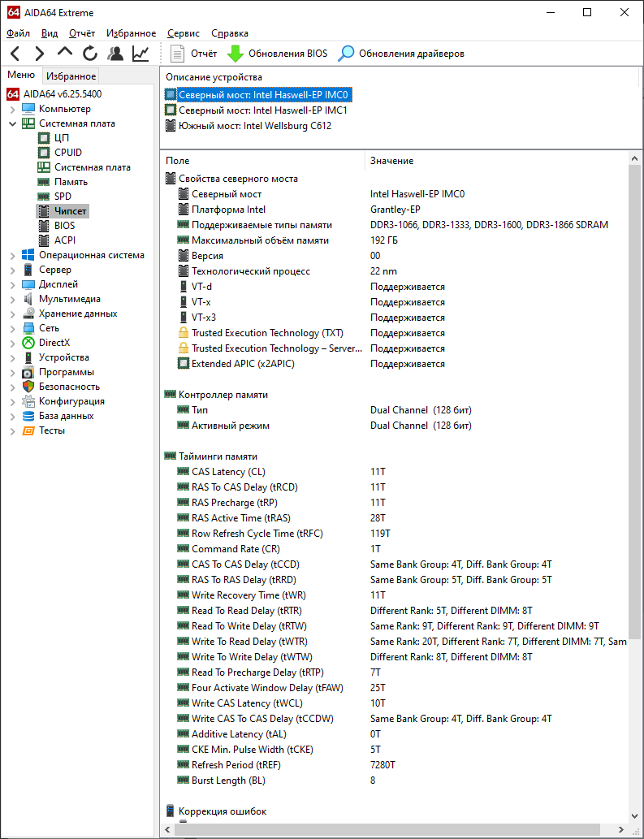Click the Программы icon in tree
644x839 pixels.
point(28,372)
